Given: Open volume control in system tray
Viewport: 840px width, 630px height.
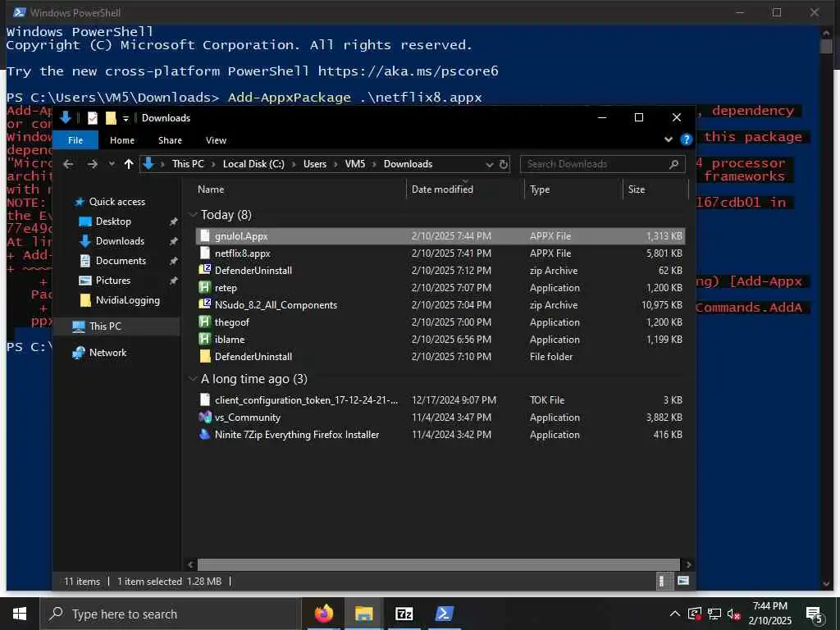Looking at the screenshot, I should click(x=733, y=614).
